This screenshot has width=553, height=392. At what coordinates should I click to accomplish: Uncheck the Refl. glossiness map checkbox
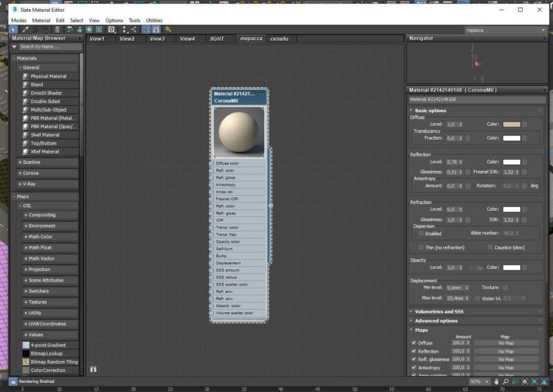(413, 360)
